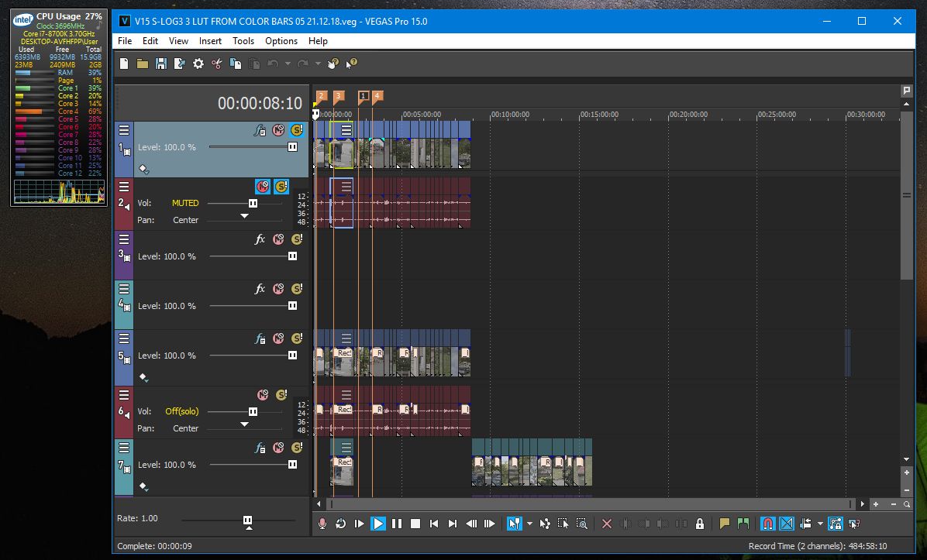Open Track FX on video track 4
This screenshot has height=560, width=927.
[x=260, y=288]
